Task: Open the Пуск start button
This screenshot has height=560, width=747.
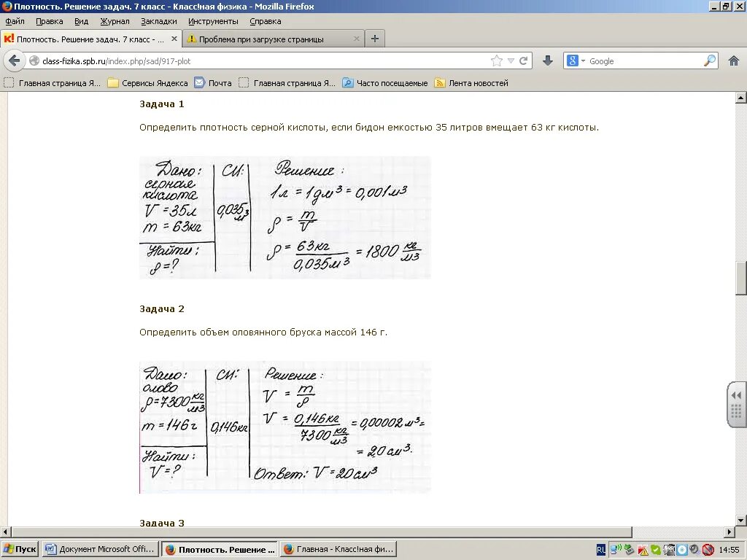Action: click(20, 550)
